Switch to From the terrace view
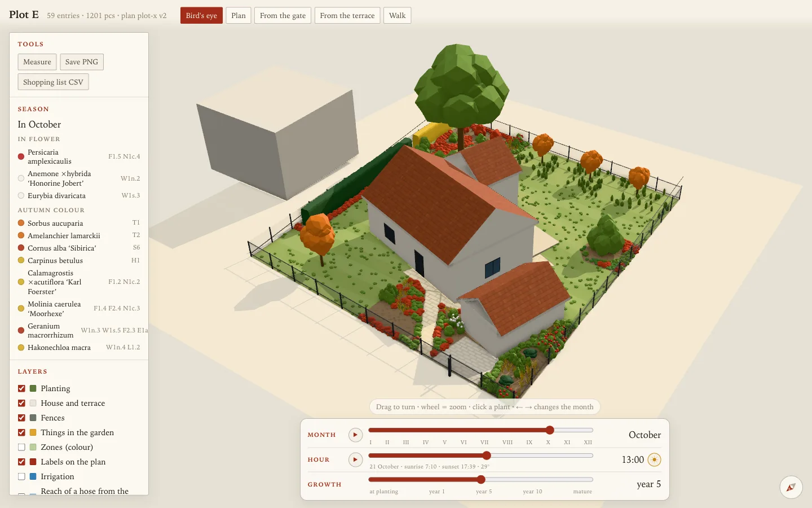This screenshot has width=812, height=508. click(347, 15)
